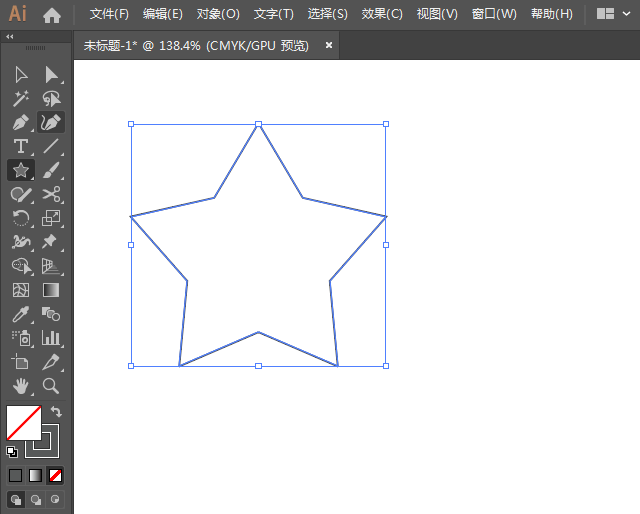The image size is (640, 514).
Task: Click the toolbar drag grip handle
Action: point(36,48)
